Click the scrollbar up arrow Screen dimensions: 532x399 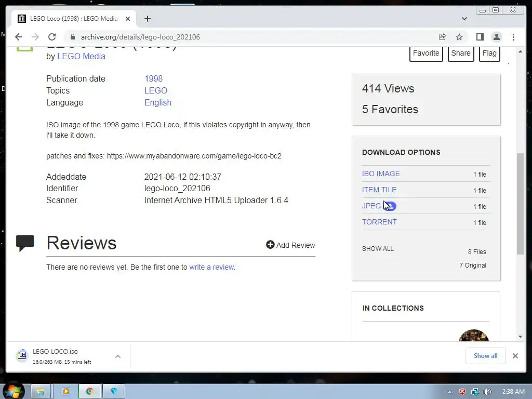click(520, 51)
